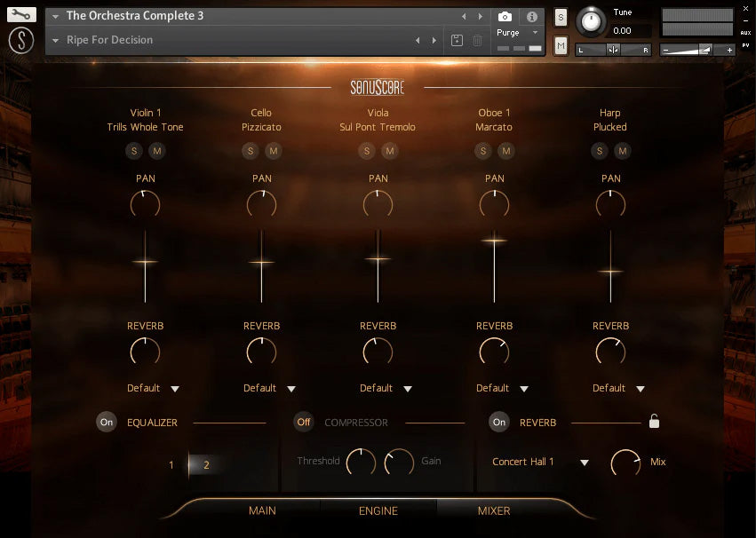The height and width of the screenshot is (538, 756).
Task: Show instrument info with the i icon
Action: click(x=532, y=17)
